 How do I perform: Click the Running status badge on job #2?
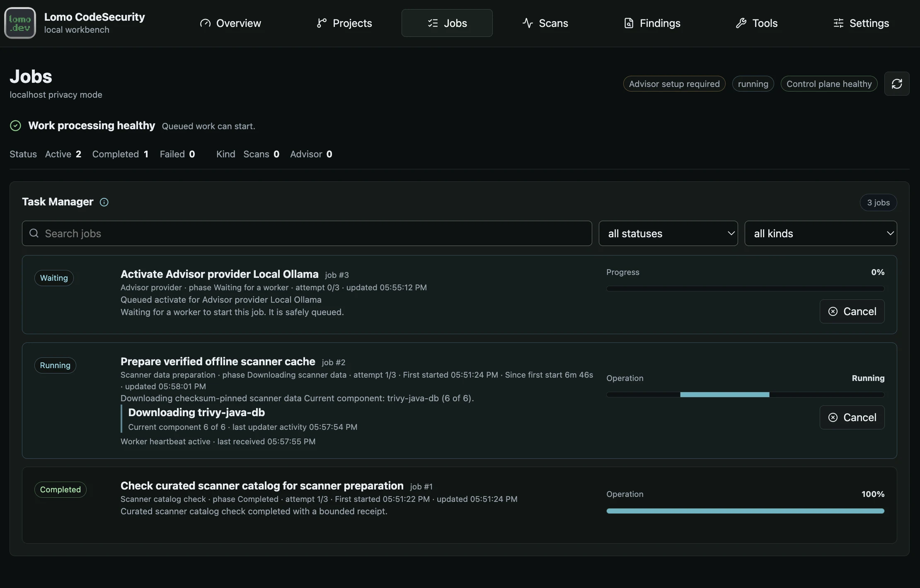(x=55, y=365)
